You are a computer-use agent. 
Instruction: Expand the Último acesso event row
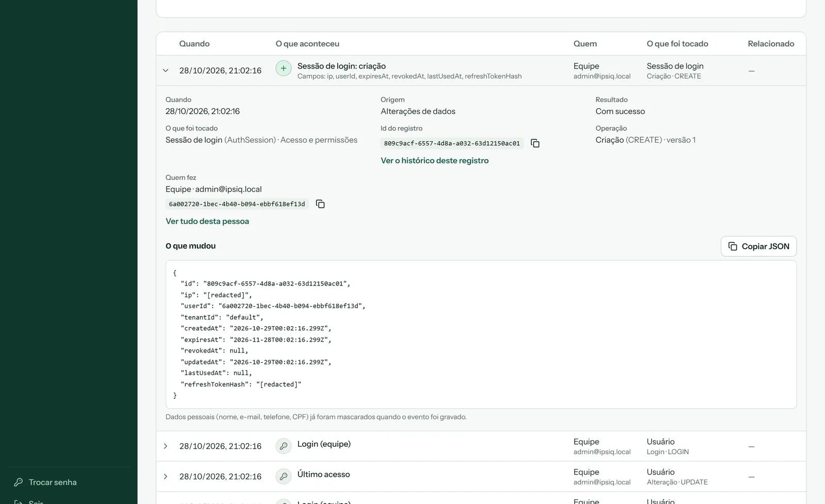point(166,477)
